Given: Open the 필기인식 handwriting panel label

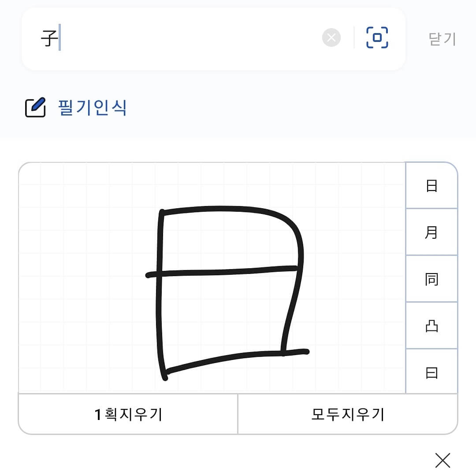Looking at the screenshot, I should [93, 107].
